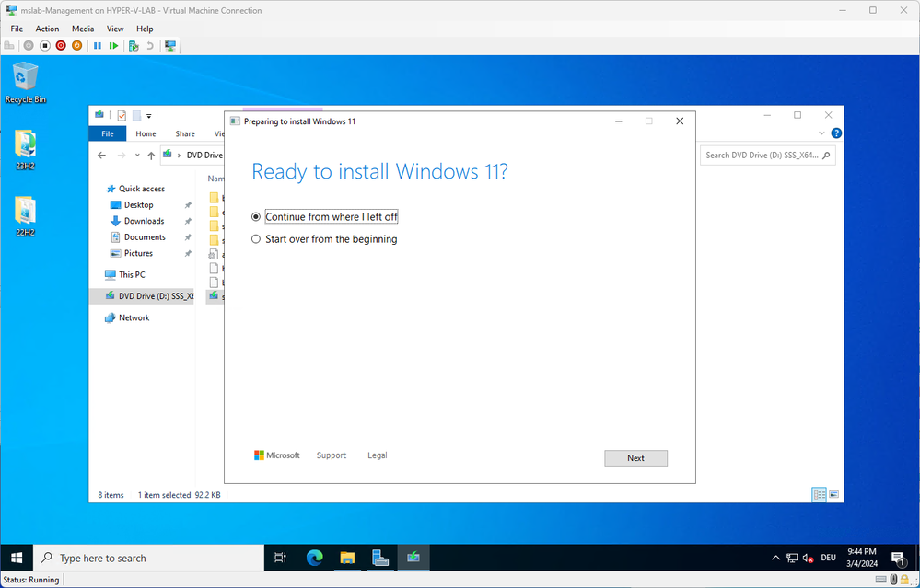920x588 pixels.
Task: Click the taskbar clock showing 9:44 PM
Action: (x=863, y=559)
